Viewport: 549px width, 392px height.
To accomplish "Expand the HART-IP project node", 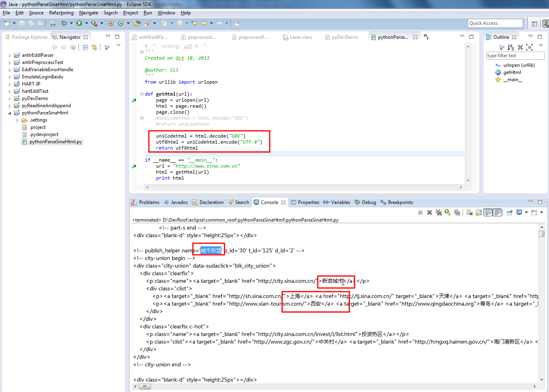I will (10, 84).
